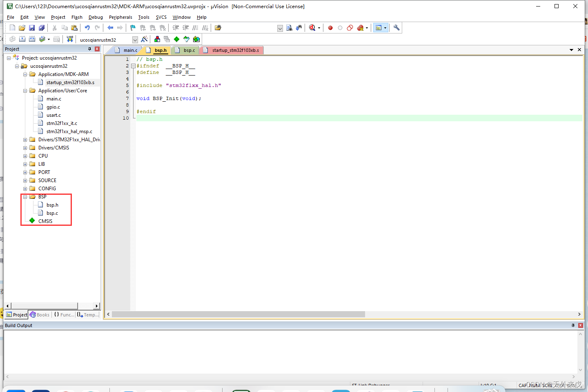Open the target selection dropdown showing ucosqianrustm32
Image resolution: width=588 pixels, height=392 pixels.
135,39
